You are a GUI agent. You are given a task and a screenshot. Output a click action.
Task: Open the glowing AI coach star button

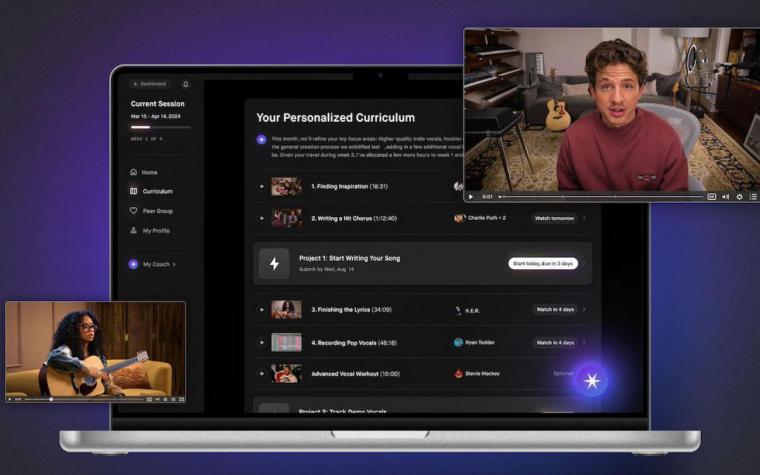[x=591, y=381]
